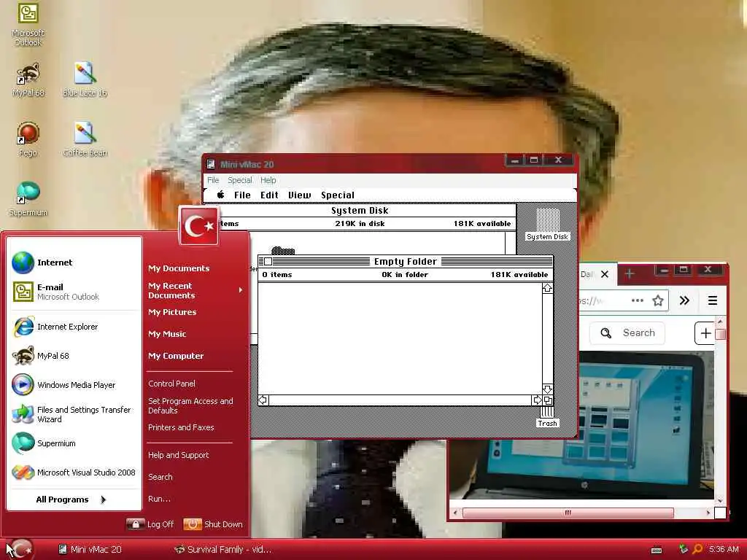Open My Computer

175,356
